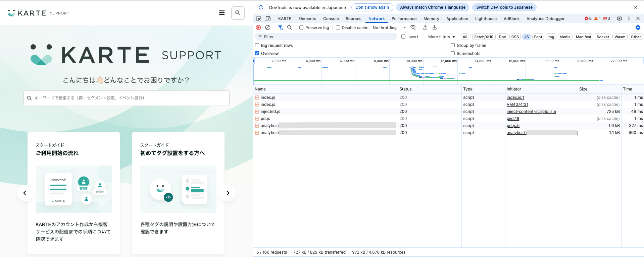Go to next carousel card
This screenshot has height=257, width=644.
[x=228, y=193]
